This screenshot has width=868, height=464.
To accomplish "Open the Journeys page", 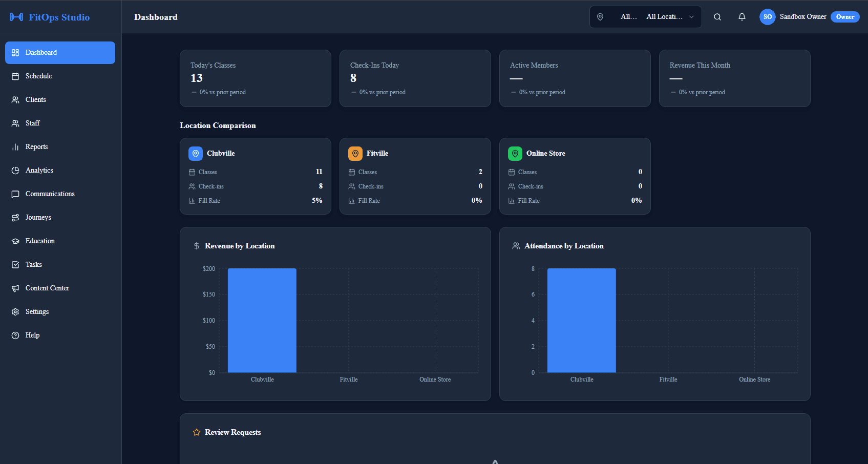I will coord(38,217).
